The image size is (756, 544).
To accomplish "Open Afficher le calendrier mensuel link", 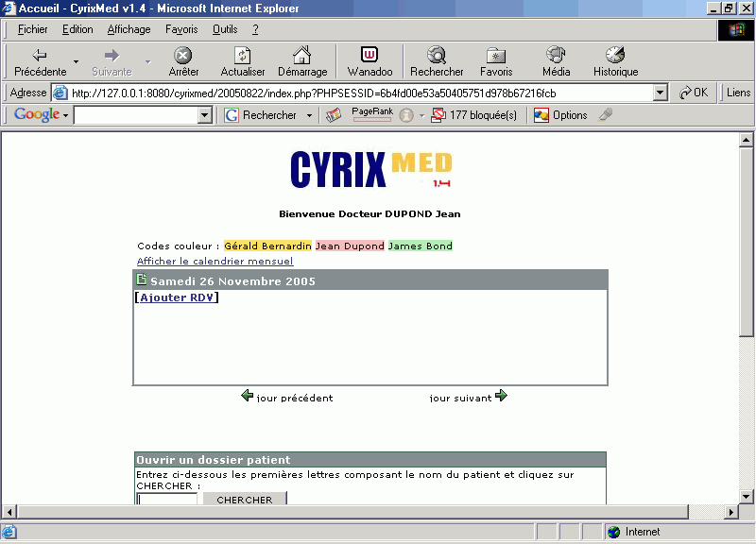I will coord(215,262).
